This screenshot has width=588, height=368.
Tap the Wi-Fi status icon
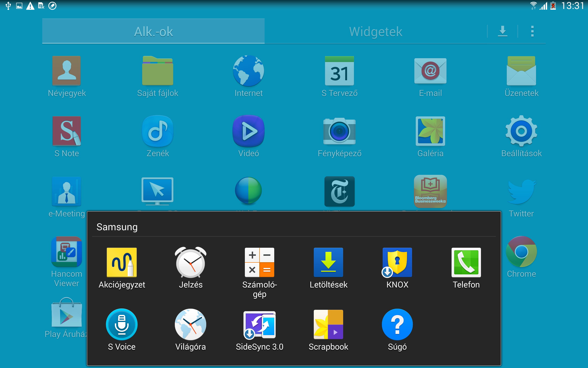click(533, 6)
